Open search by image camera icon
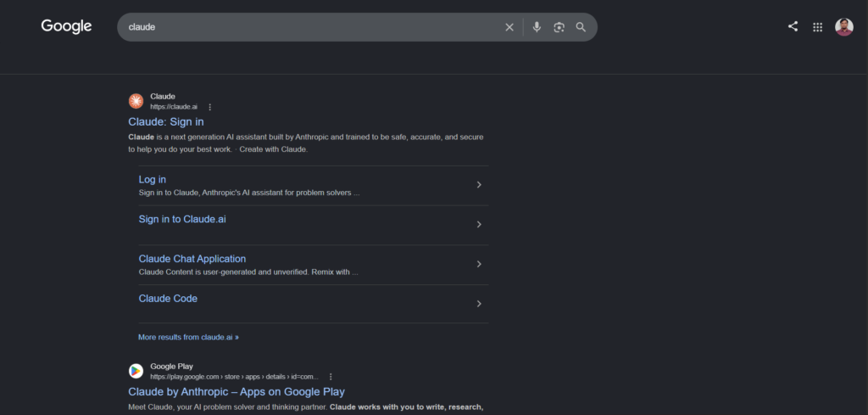Viewport: 868px width, 415px height. click(559, 27)
